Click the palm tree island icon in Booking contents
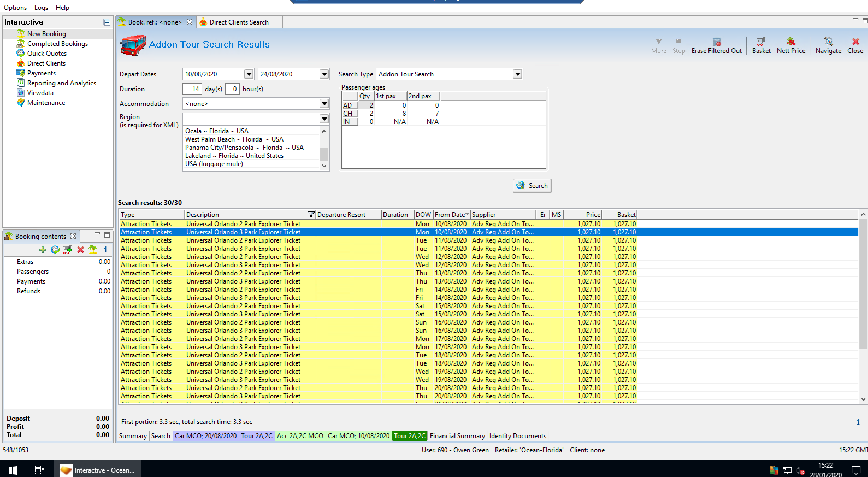Image resolution: width=868 pixels, height=477 pixels. [93, 250]
